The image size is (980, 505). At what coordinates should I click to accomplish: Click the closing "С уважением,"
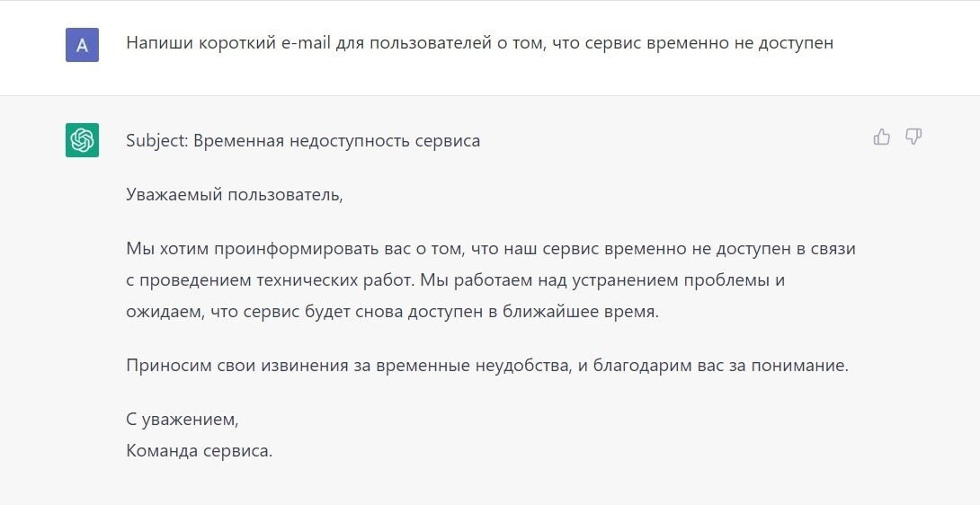pyautogui.click(x=183, y=419)
